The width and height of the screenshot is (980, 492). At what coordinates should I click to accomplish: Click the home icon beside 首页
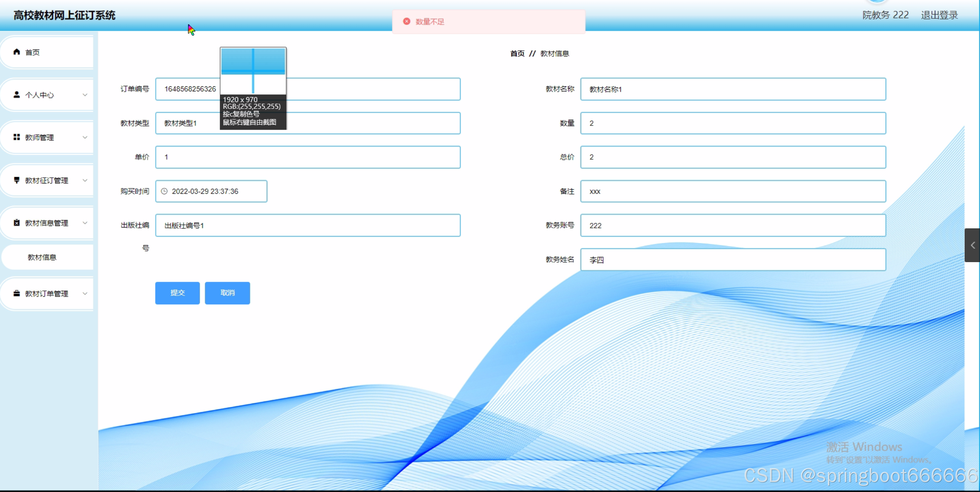point(17,52)
